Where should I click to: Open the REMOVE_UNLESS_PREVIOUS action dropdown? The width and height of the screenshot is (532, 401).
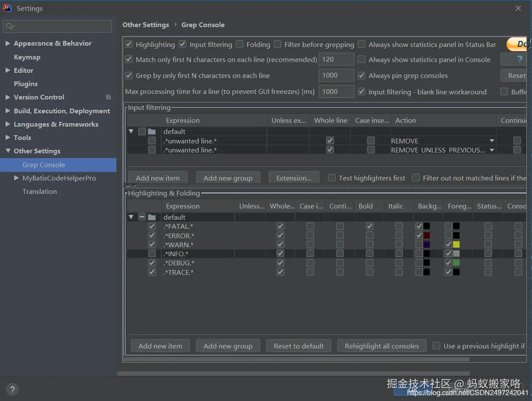pyautogui.click(x=491, y=150)
